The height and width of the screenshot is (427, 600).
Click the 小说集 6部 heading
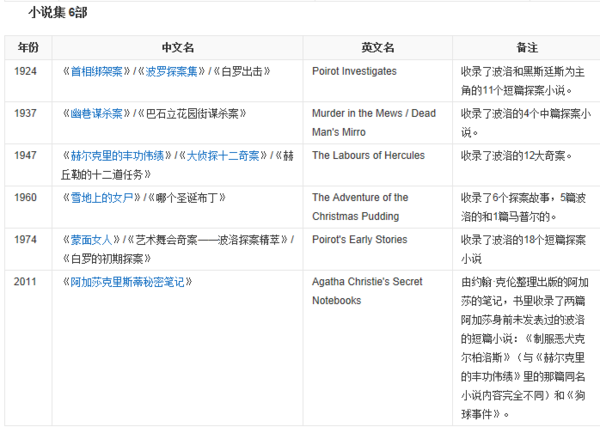pyautogui.click(x=58, y=13)
